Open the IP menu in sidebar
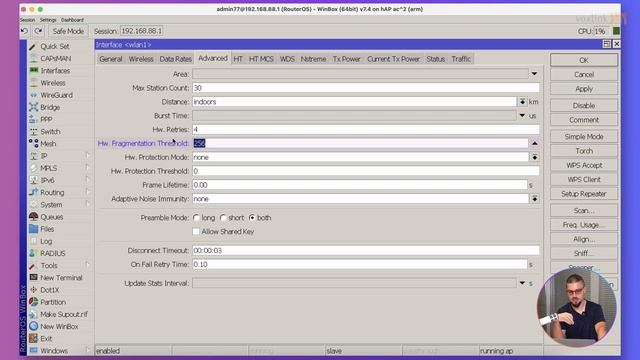 click(x=44, y=156)
